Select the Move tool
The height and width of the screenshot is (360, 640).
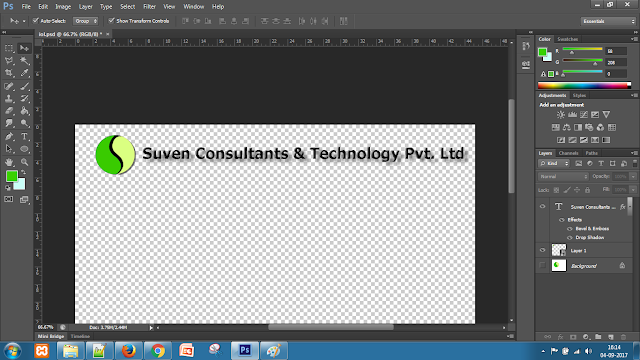[24, 48]
